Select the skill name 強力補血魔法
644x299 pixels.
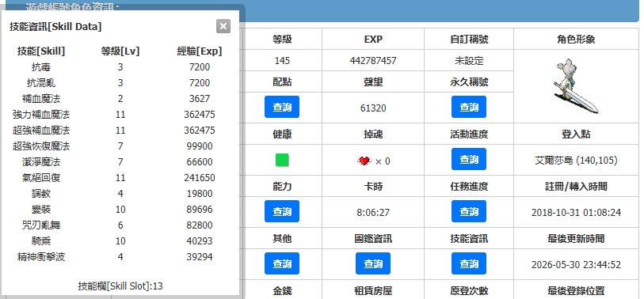coord(41,115)
